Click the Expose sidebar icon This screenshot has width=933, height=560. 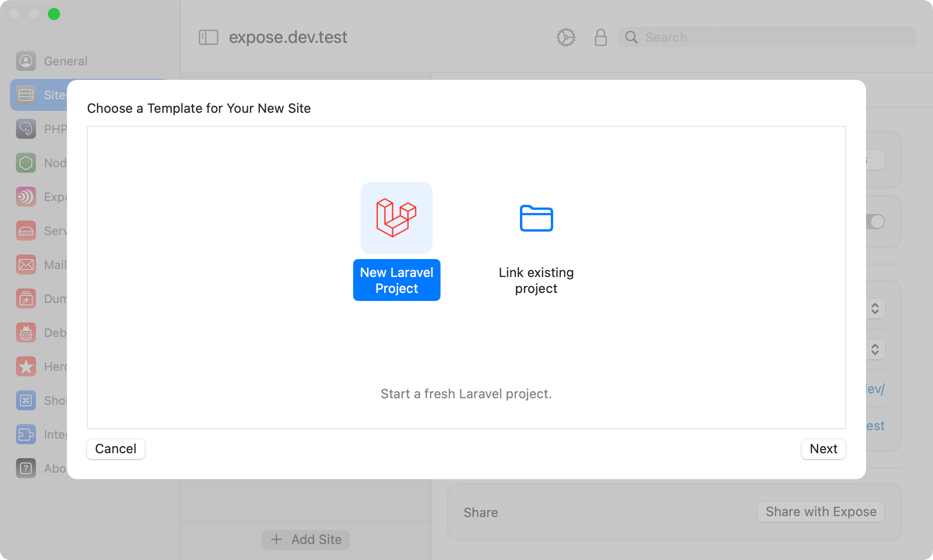pos(26,197)
